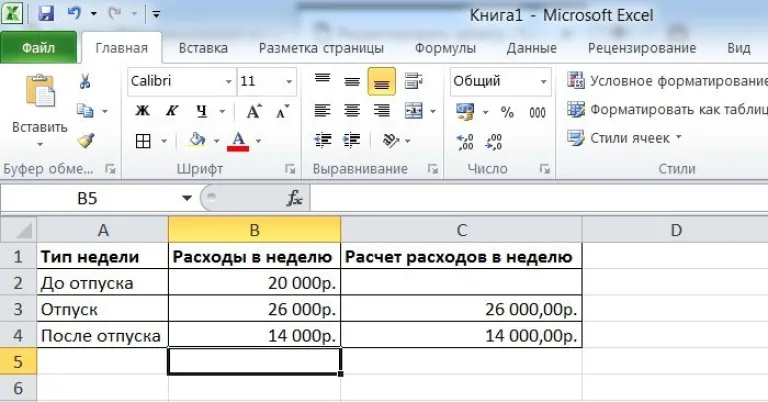Open the Выравнивание dialog launcher
The height and width of the screenshot is (402, 768).
[x=432, y=169]
